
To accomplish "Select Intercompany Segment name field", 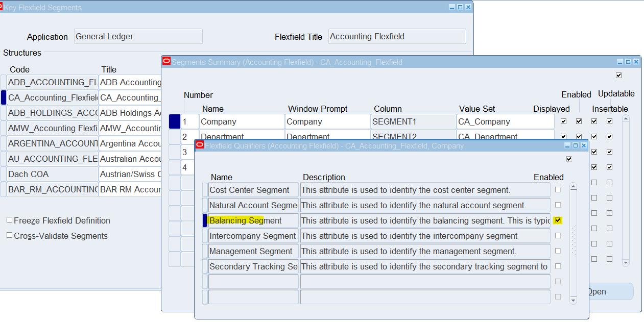I will (x=253, y=236).
